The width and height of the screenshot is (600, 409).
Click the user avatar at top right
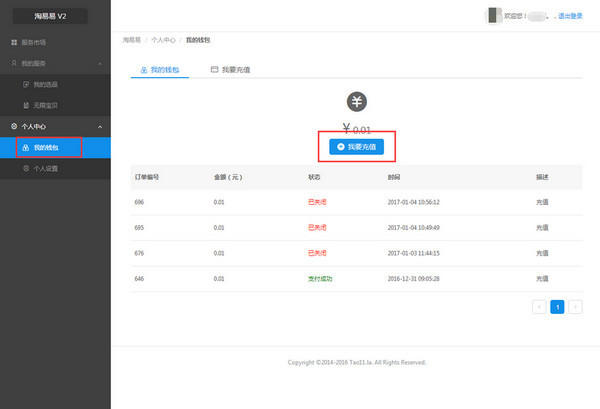click(x=493, y=16)
